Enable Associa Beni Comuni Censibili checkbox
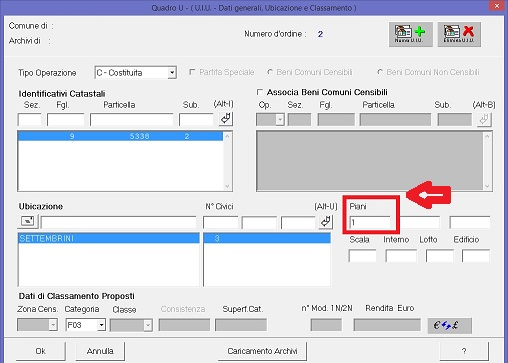 (x=260, y=92)
